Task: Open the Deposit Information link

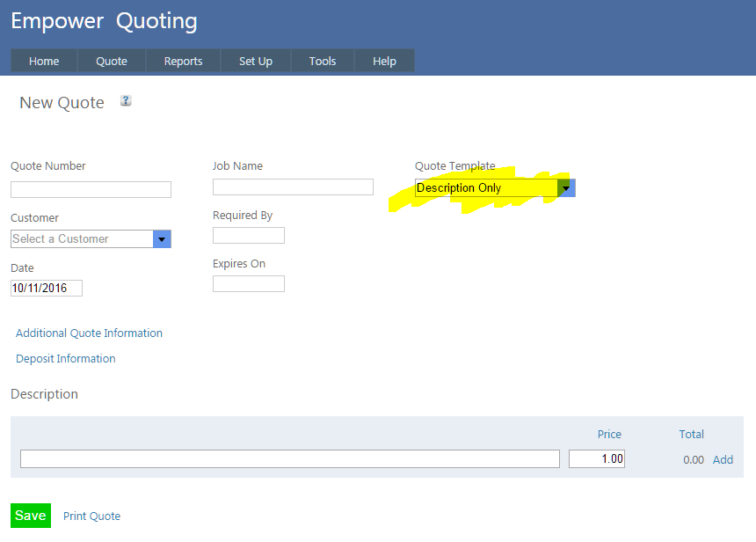Action: coord(66,358)
